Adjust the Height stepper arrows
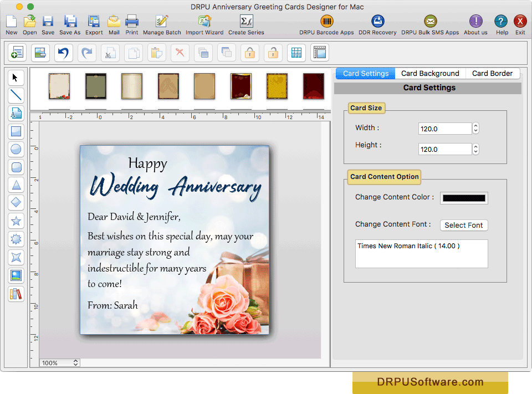This screenshot has width=532, height=394. point(475,149)
